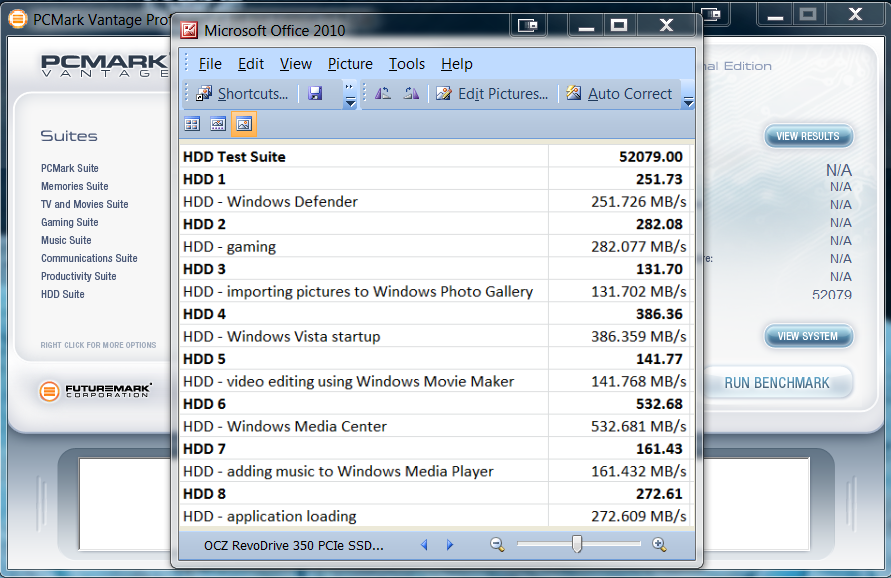This screenshot has width=891, height=578.
Task: Go to next picture with right arrow
Action: [450, 545]
